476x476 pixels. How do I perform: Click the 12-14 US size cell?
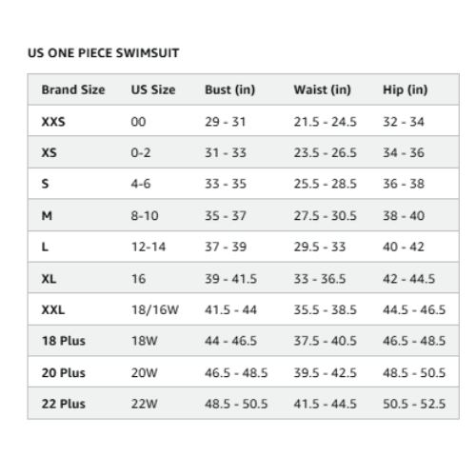149,247
